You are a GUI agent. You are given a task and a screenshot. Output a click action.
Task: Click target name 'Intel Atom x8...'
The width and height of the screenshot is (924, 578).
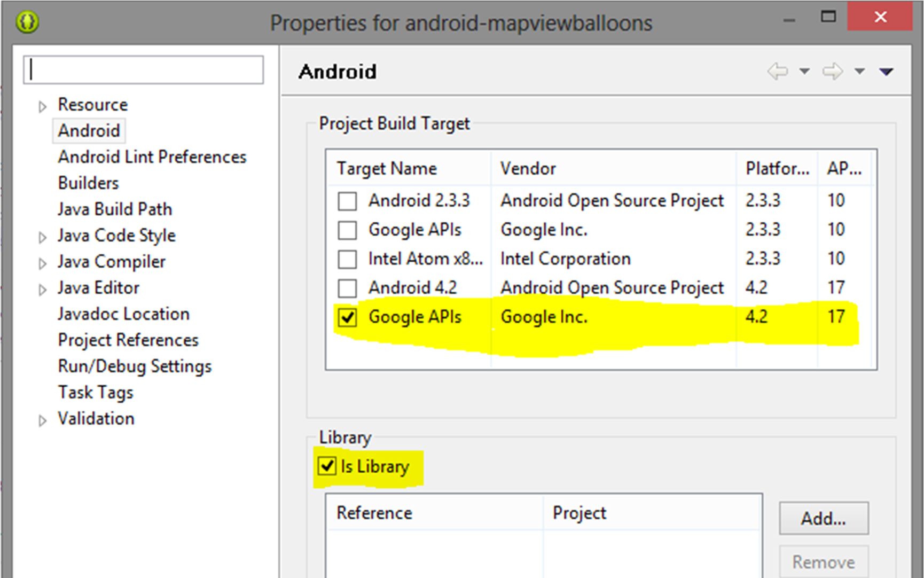click(426, 259)
